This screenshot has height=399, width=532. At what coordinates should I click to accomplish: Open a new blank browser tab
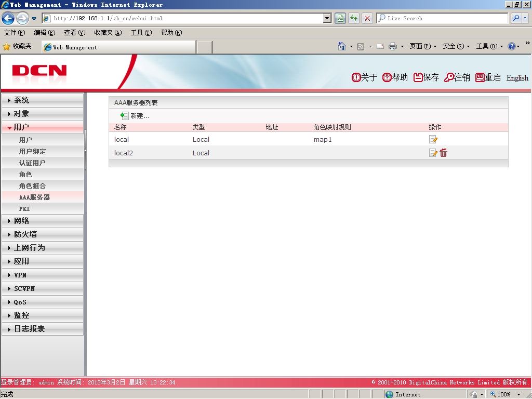click(205, 47)
